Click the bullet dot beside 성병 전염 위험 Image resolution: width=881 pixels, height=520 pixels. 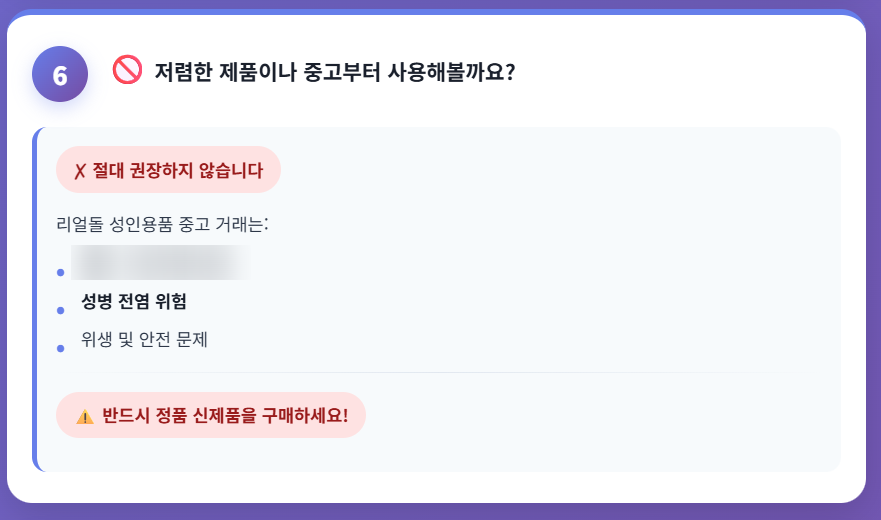click(x=60, y=310)
